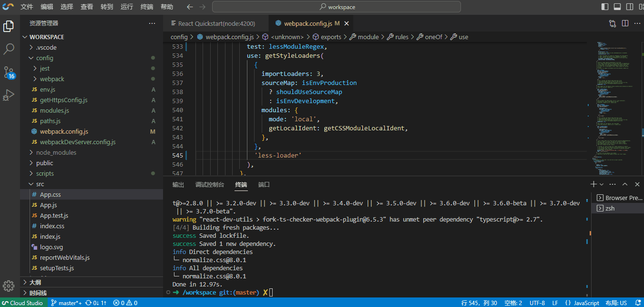Click the workspace search box in title bar

[337, 7]
